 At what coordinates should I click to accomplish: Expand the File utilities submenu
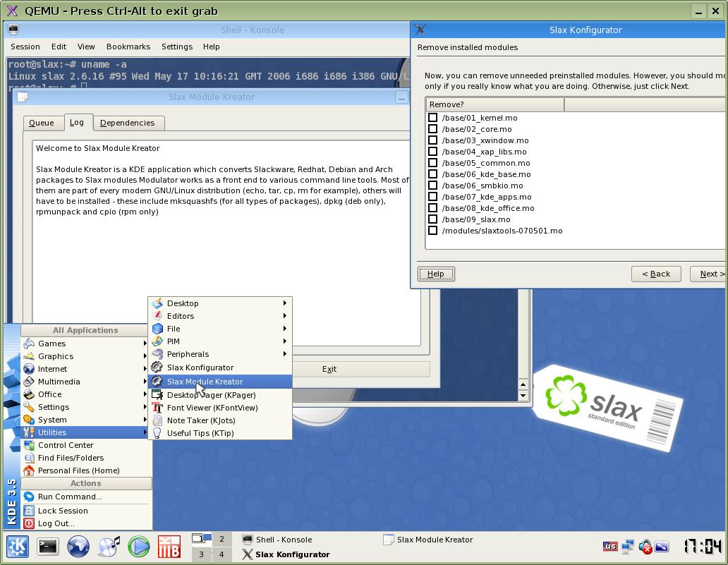point(220,329)
